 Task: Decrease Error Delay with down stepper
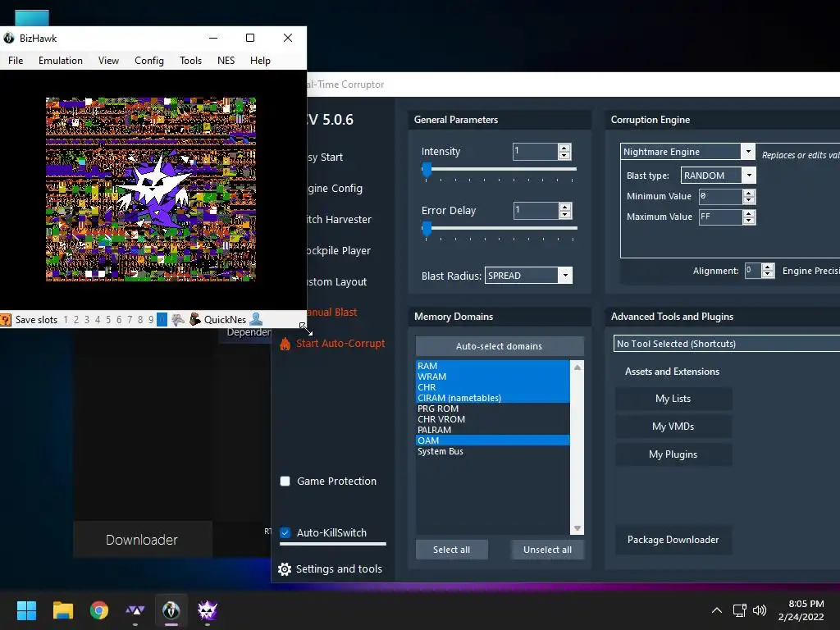(x=564, y=214)
